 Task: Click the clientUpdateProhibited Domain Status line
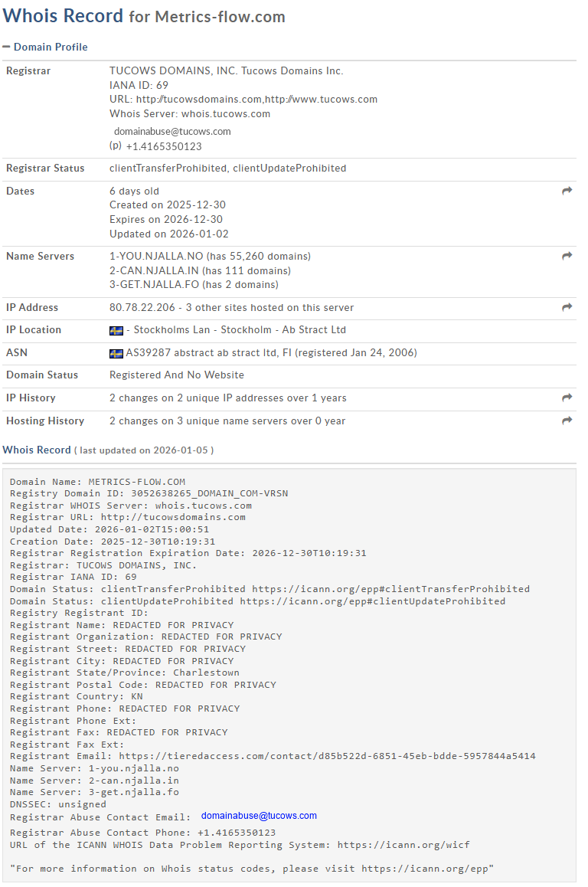pyautogui.click(x=257, y=601)
